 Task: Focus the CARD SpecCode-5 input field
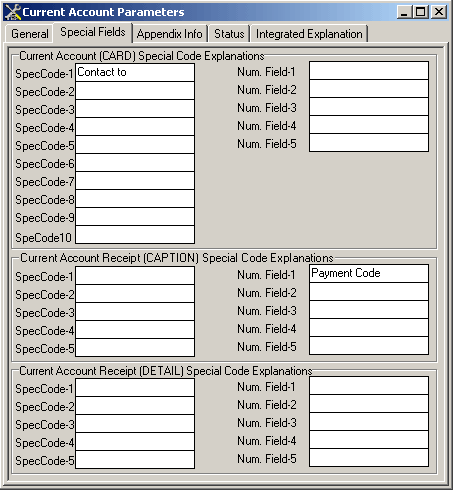[x=135, y=145]
